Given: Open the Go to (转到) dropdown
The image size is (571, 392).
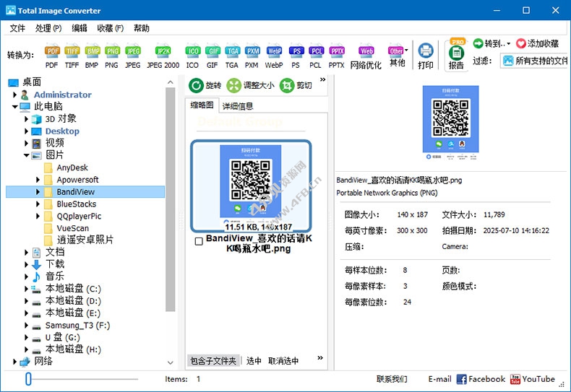Looking at the screenshot, I should 491,43.
